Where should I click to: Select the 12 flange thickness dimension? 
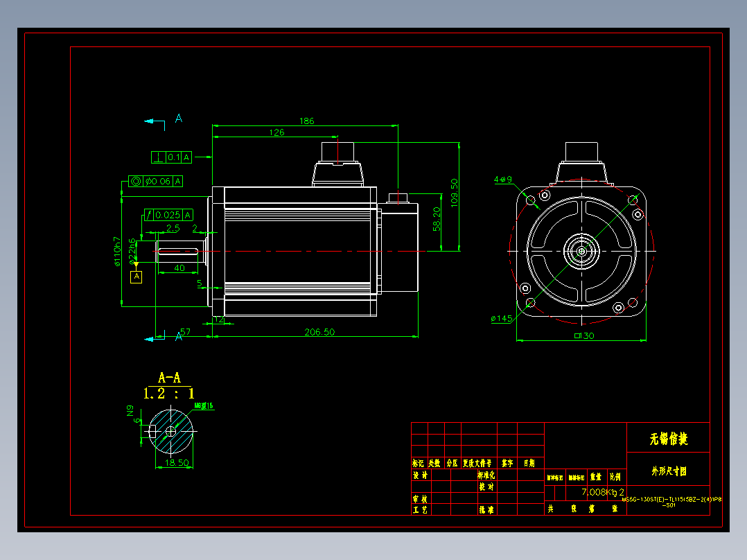(x=219, y=320)
